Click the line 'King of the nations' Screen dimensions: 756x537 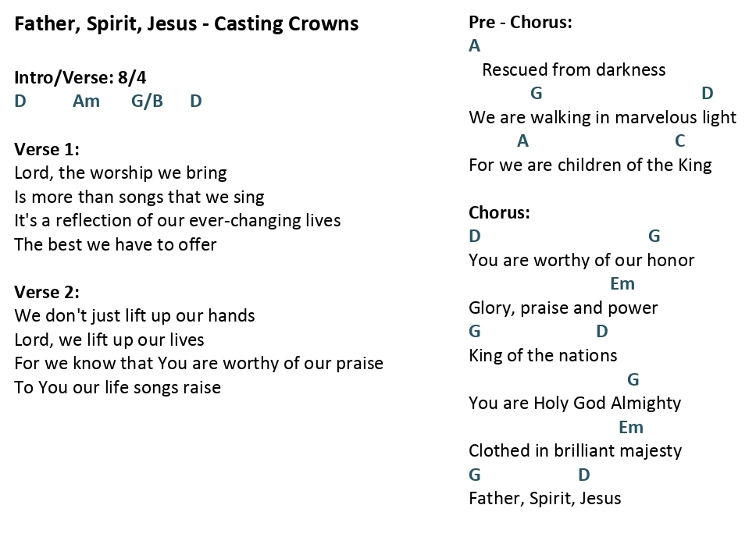pyautogui.click(x=543, y=356)
